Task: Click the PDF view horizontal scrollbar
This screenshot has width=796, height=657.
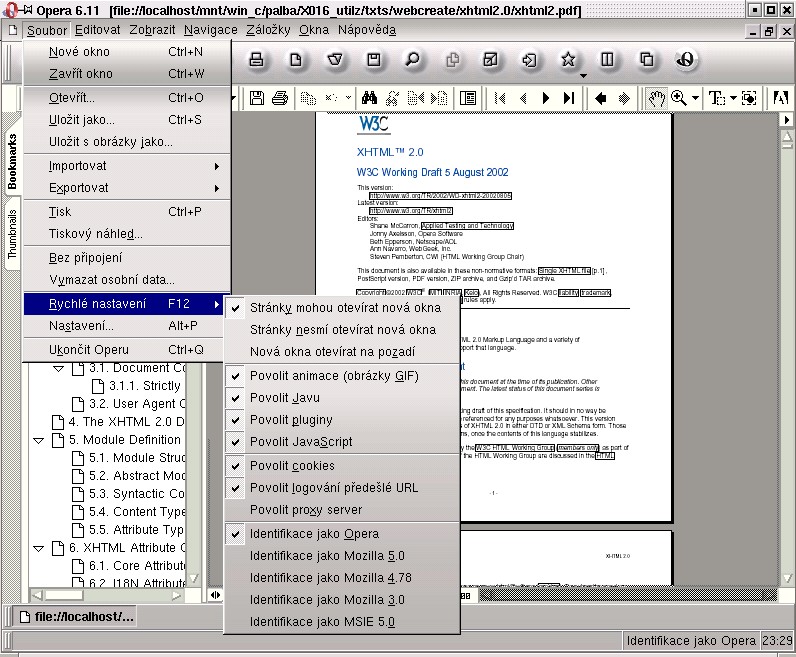Action: coord(628,595)
